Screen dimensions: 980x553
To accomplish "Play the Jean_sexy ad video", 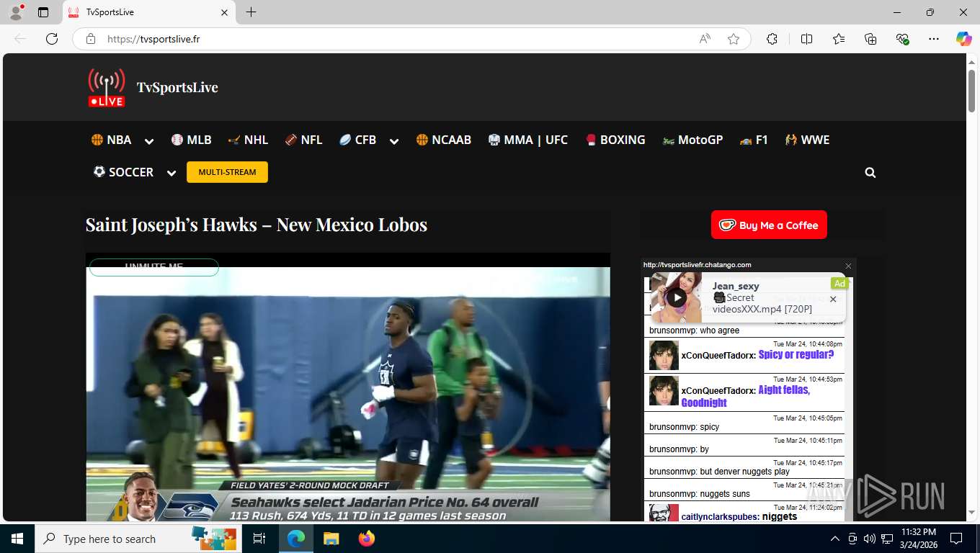I will coord(676,297).
